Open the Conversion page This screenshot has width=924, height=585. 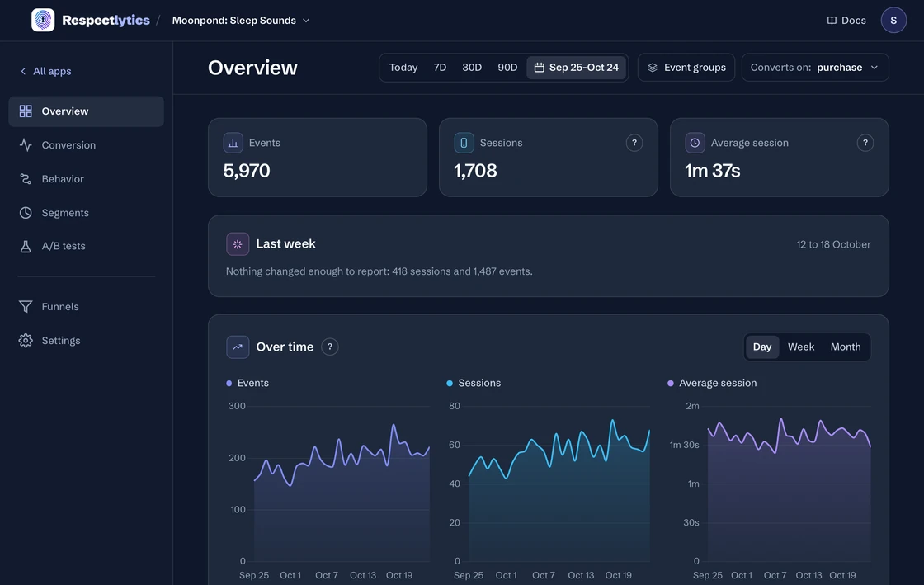(86, 145)
